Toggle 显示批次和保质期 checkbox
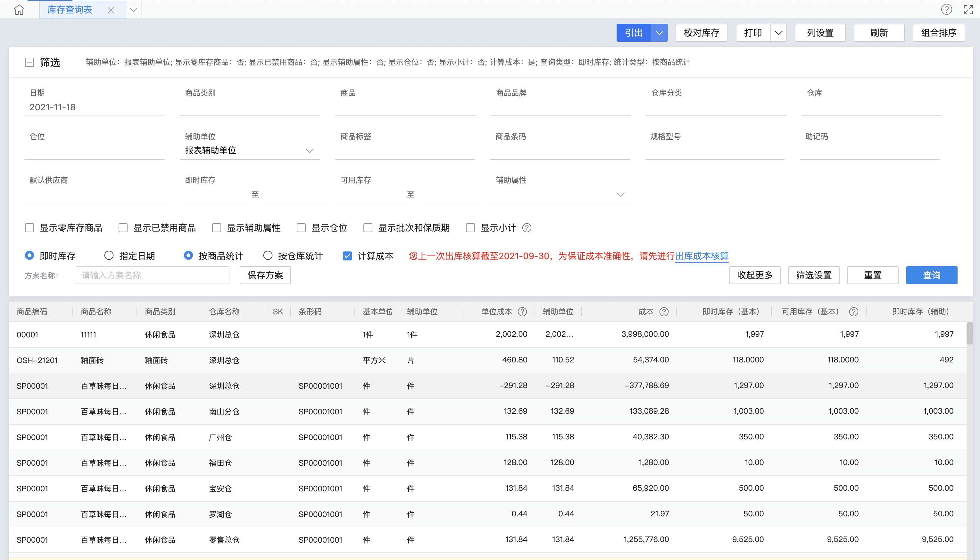Viewport: 980px width, 560px height. point(368,228)
